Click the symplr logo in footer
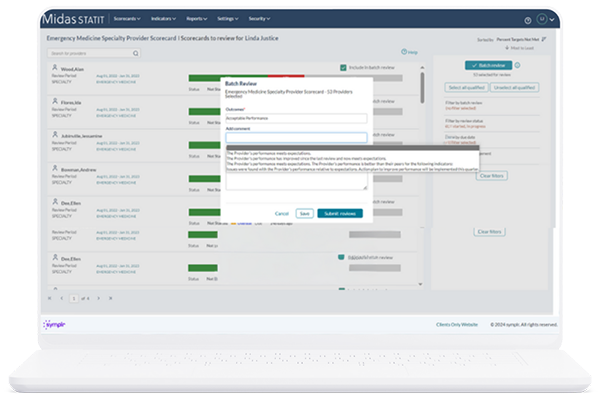Viewport: 600px width, 406px height. [x=54, y=324]
